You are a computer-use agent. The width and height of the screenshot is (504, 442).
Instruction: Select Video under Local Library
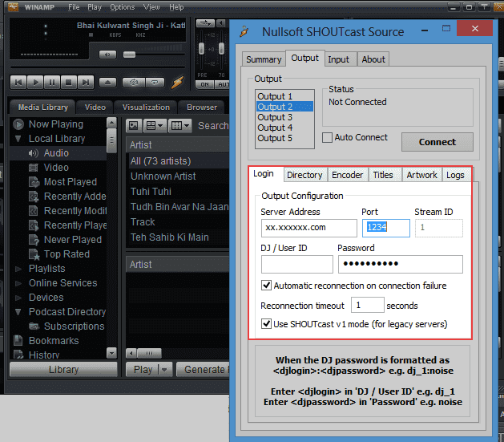[56, 168]
